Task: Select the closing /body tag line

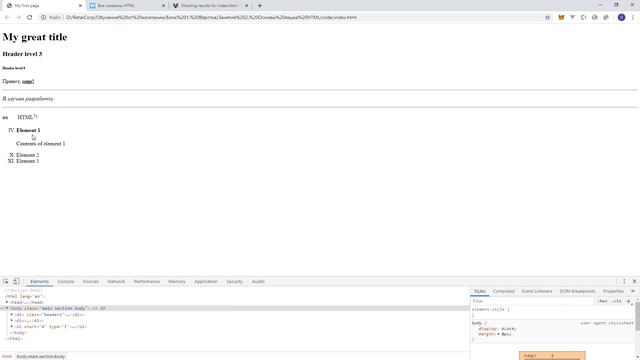Action: (18, 333)
